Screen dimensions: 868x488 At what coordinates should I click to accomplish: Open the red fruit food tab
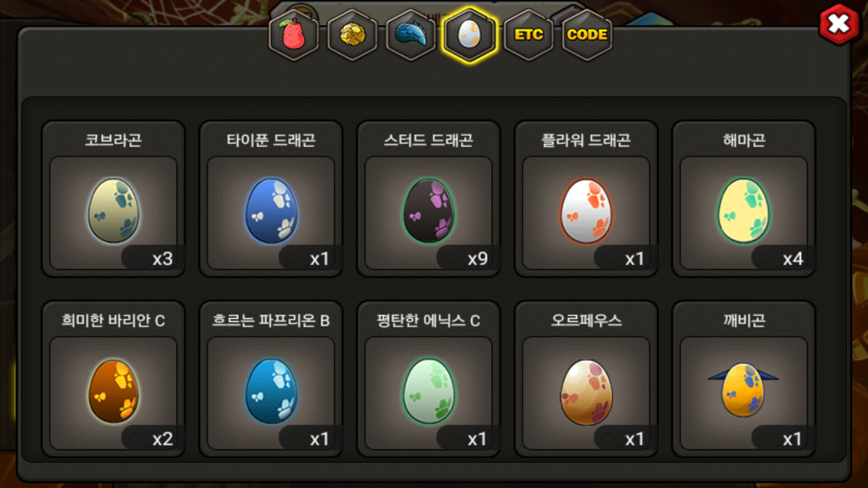point(294,35)
